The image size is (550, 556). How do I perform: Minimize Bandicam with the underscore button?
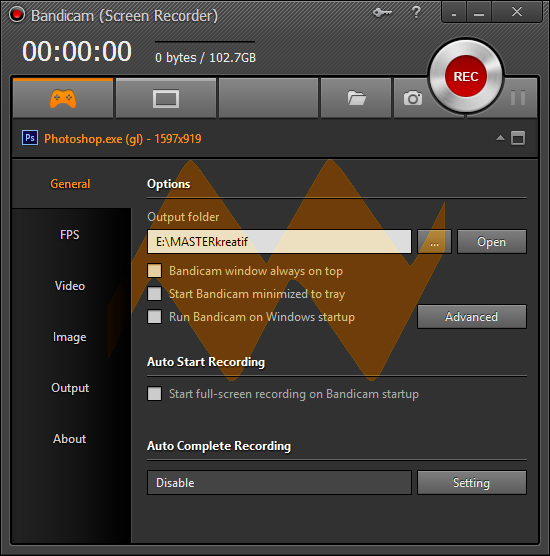click(479, 12)
